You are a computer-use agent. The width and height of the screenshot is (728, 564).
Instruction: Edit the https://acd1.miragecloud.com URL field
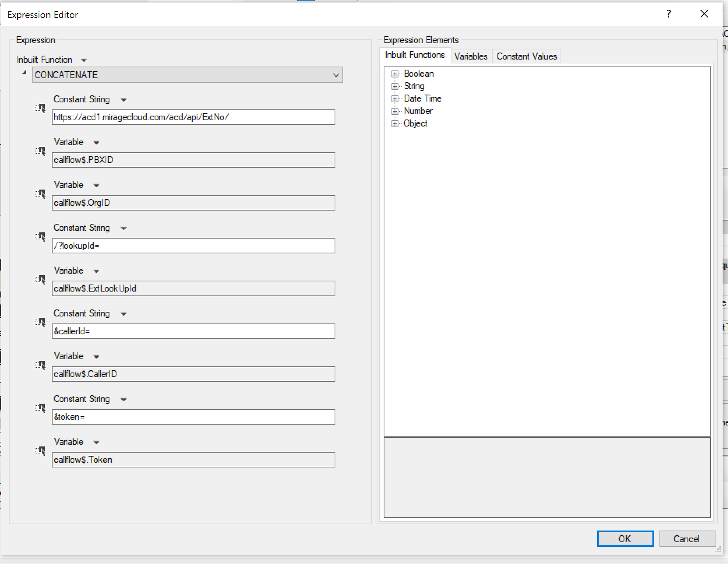pos(193,117)
